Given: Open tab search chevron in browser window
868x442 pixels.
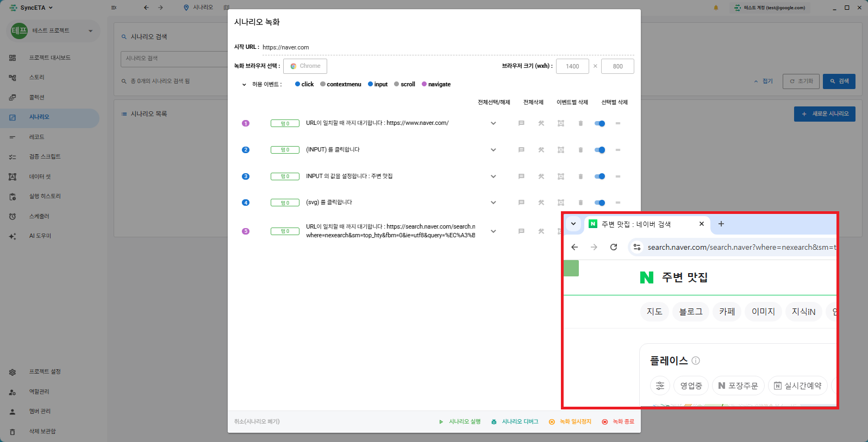Looking at the screenshot, I should [573, 224].
